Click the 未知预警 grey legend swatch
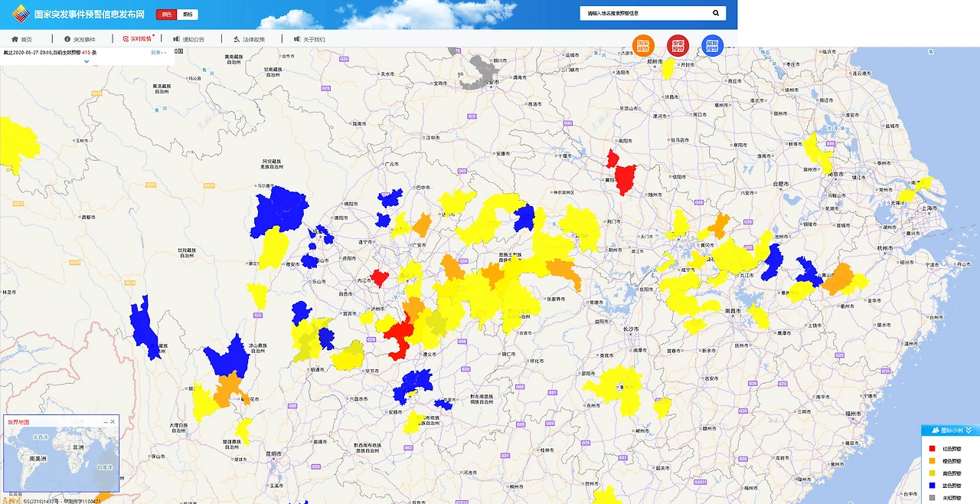Image resolution: width=980 pixels, height=504 pixels. tap(932, 498)
